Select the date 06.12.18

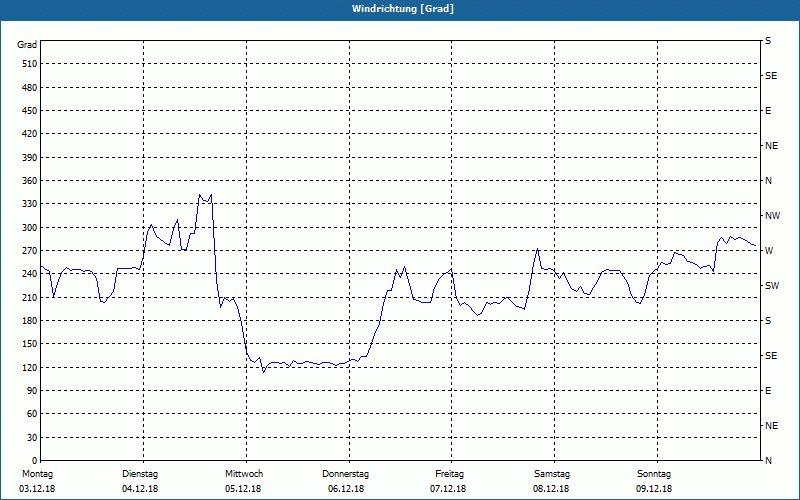tap(346, 489)
